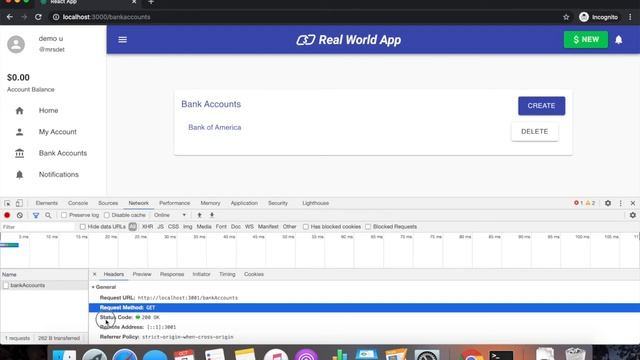Activate DevTools inspect element picker
Viewport: 640px width, 360px height.
pos(7,203)
